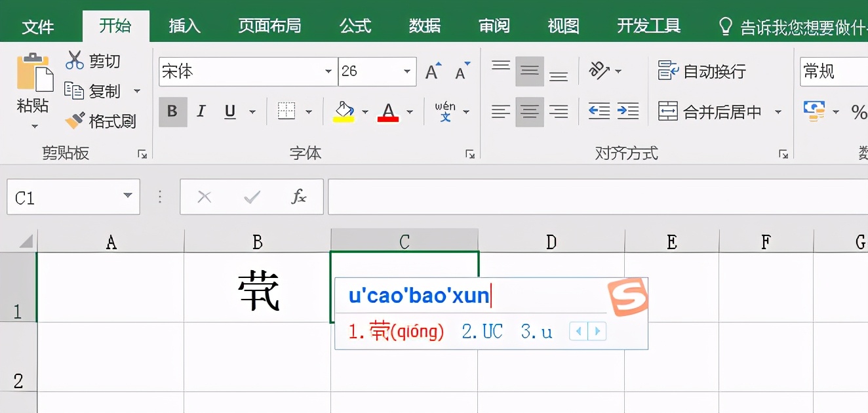Click the Tell Me lightbulb search box
868x413 pixels.
[793, 27]
